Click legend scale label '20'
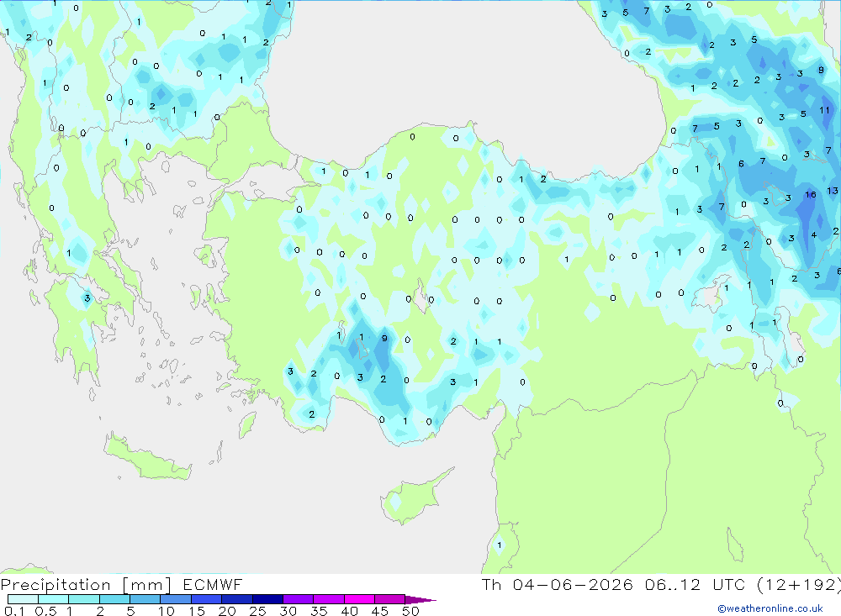841x616 pixels. [227, 611]
